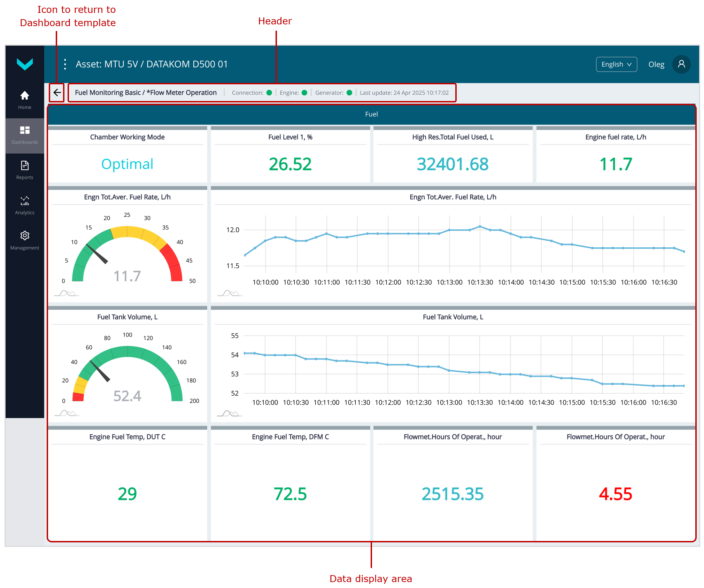Check the Connection status indicator
Screen dimensions: 704x588
click(x=269, y=93)
